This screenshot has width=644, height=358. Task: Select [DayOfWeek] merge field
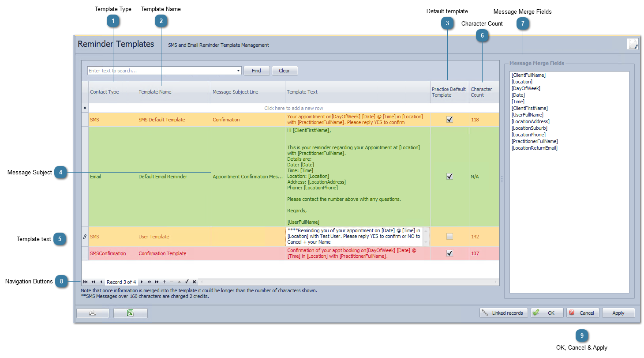coord(526,88)
